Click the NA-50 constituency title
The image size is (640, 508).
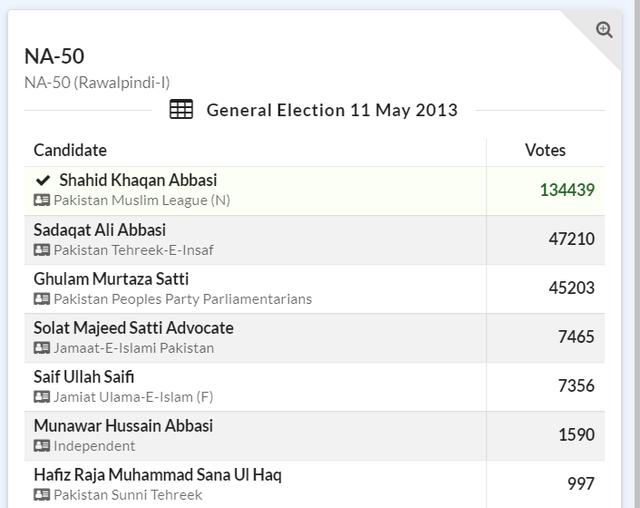[54, 56]
